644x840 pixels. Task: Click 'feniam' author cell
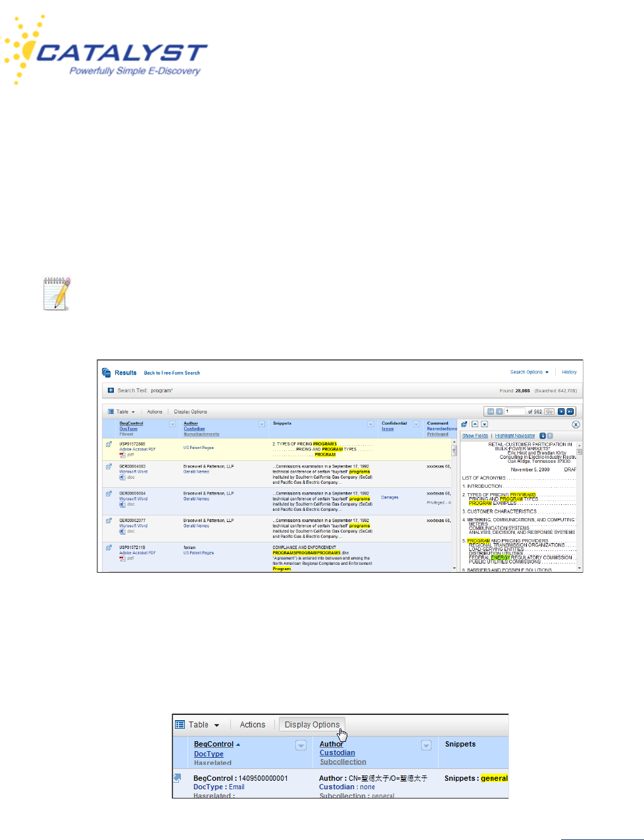189,547
